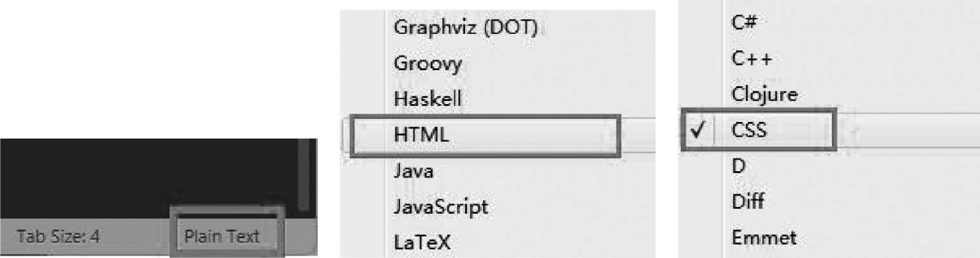Viewport: 980px width, 258px height.
Task: Select Diff syntax option
Action: [x=747, y=202]
